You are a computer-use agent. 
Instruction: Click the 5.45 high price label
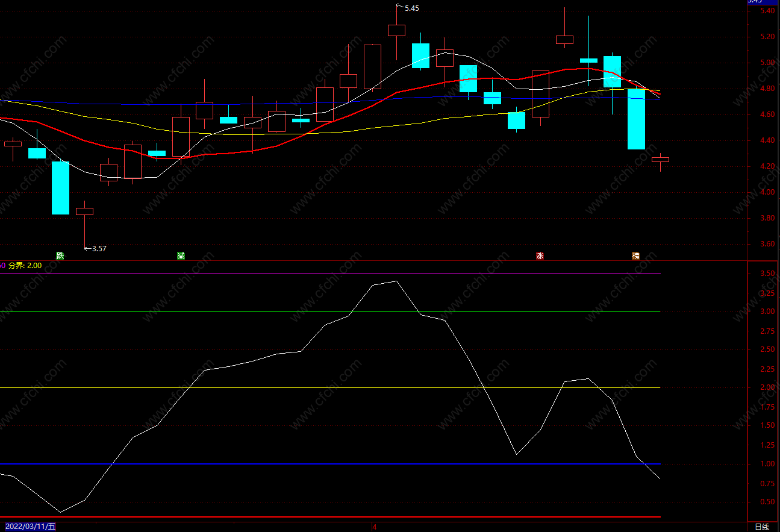click(x=412, y=8)
